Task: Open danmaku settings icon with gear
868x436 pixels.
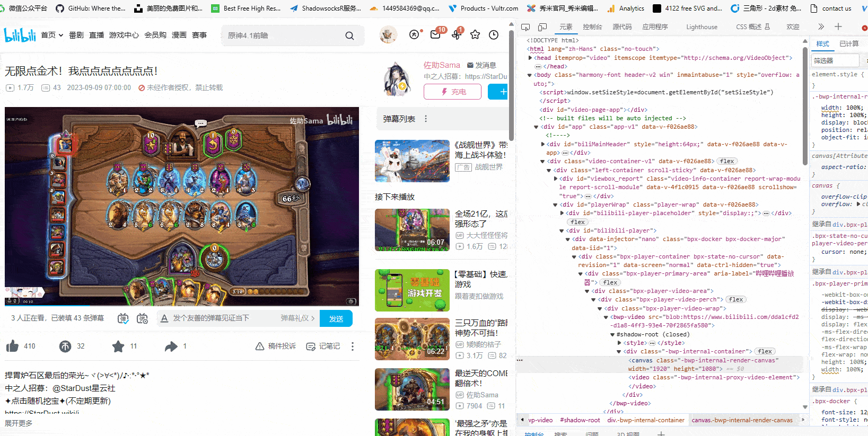Action: (142, 318)
